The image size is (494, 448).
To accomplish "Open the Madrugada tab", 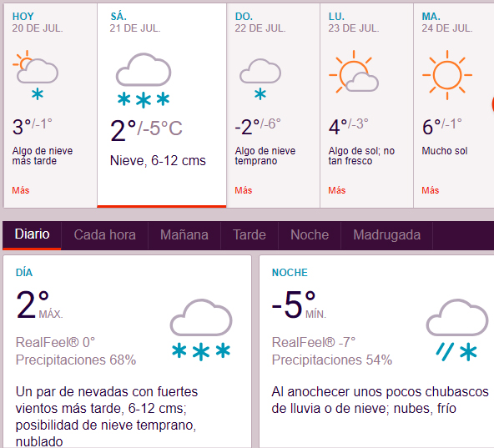I will point(386,235).
